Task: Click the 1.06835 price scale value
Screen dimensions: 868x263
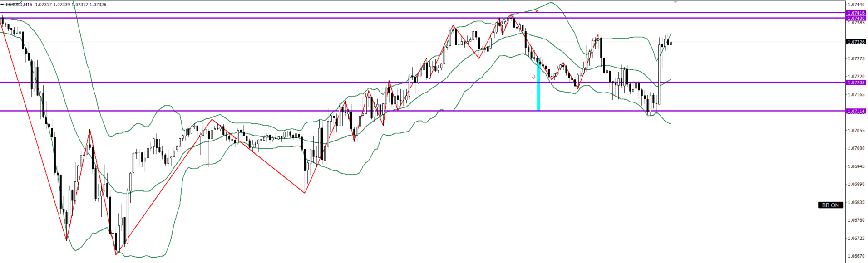Action: [856, 202]
